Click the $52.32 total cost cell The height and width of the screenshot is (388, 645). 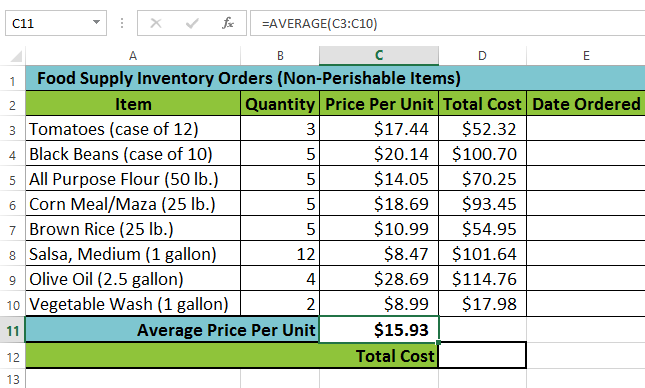click(483, 129)
